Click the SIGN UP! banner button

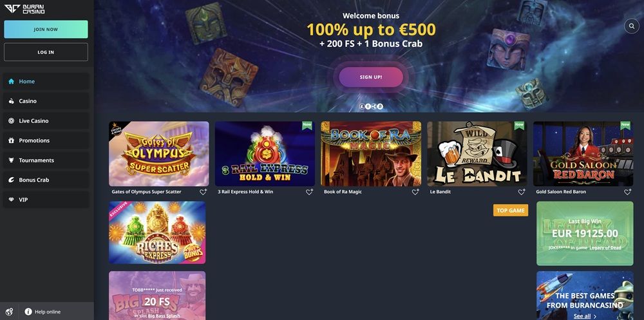coord(371,77)
